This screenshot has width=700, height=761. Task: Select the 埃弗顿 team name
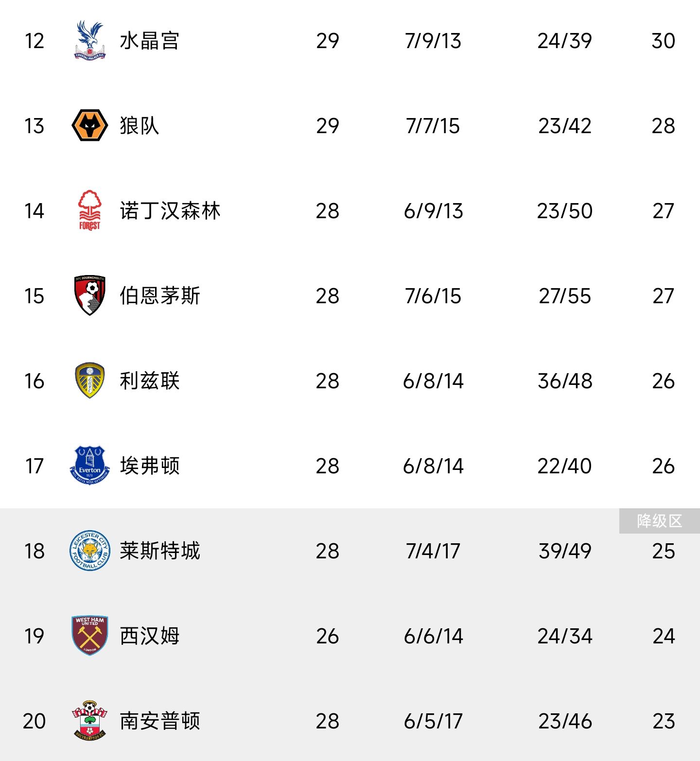(x=150, y=466)
